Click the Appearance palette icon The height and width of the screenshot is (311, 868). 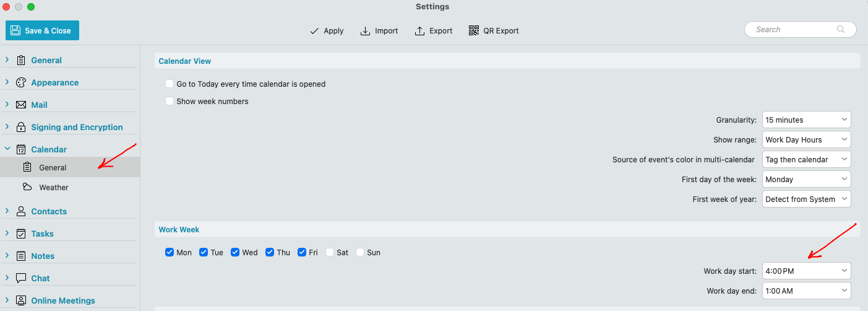click(x=21, y=82)
